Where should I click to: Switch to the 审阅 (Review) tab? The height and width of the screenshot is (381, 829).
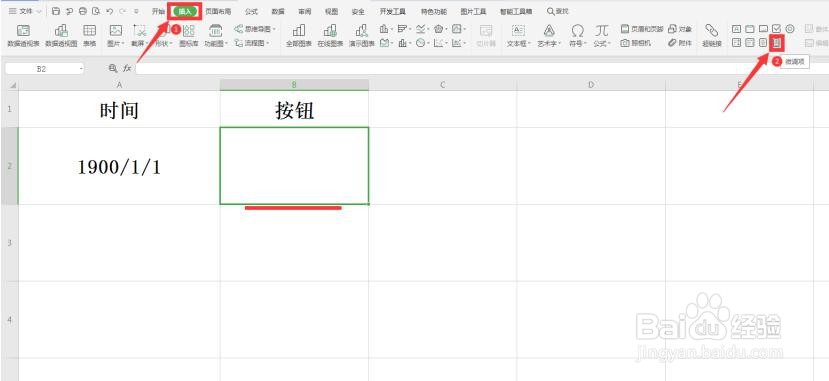tap(305, 11)
